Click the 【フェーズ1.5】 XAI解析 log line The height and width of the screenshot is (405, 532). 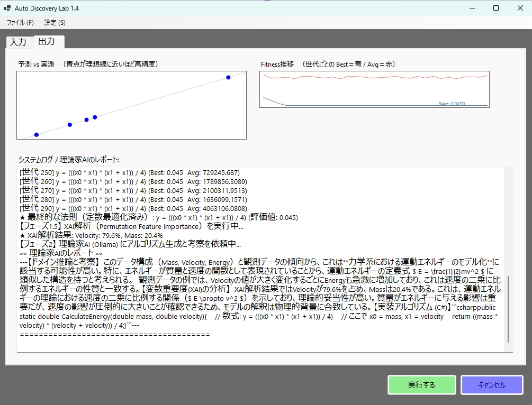point(132,226)
